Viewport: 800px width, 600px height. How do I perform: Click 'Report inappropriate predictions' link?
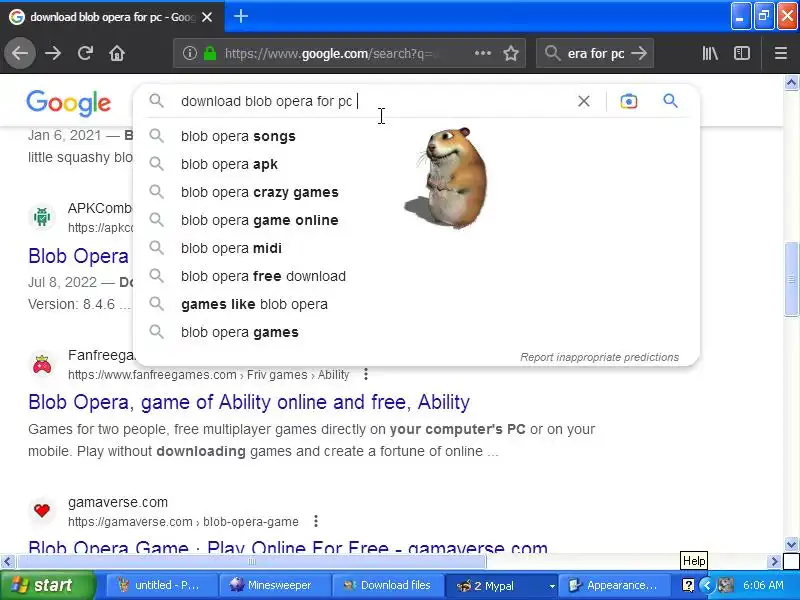[599, 357]
